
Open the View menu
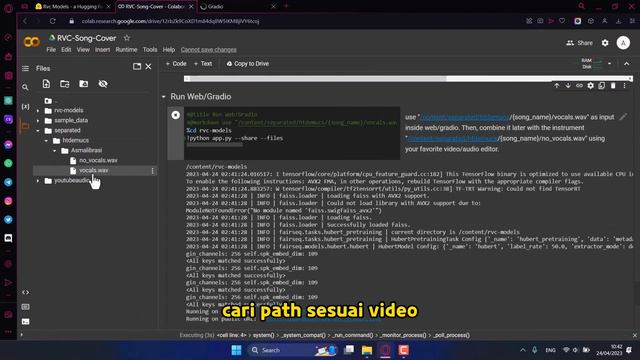click(83, 50)
